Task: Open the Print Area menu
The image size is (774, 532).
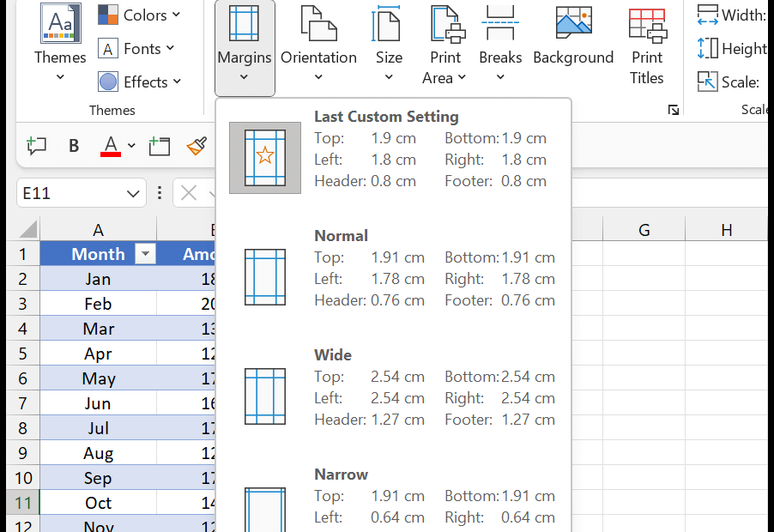Action: click(x=444, y=45)
